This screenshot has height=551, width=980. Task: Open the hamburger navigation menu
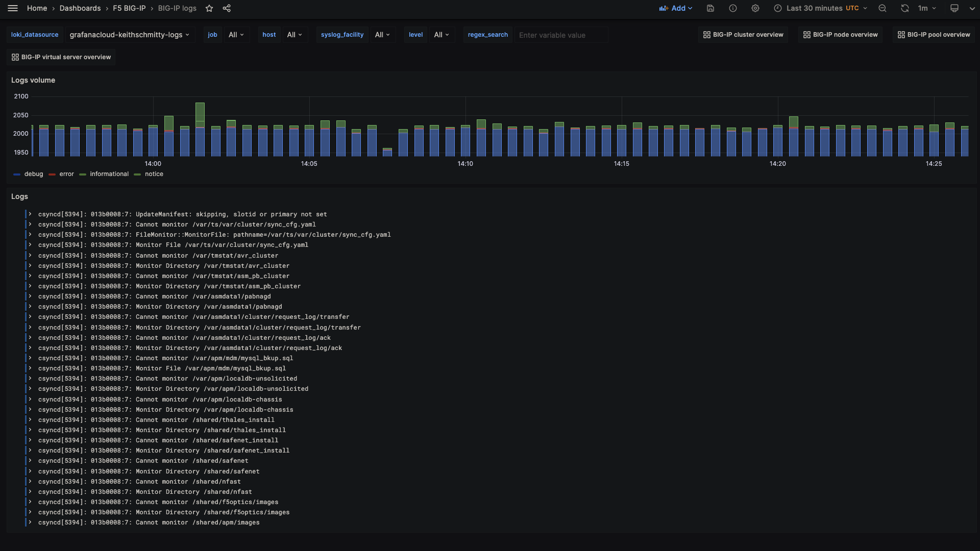[x=13, y=8]
